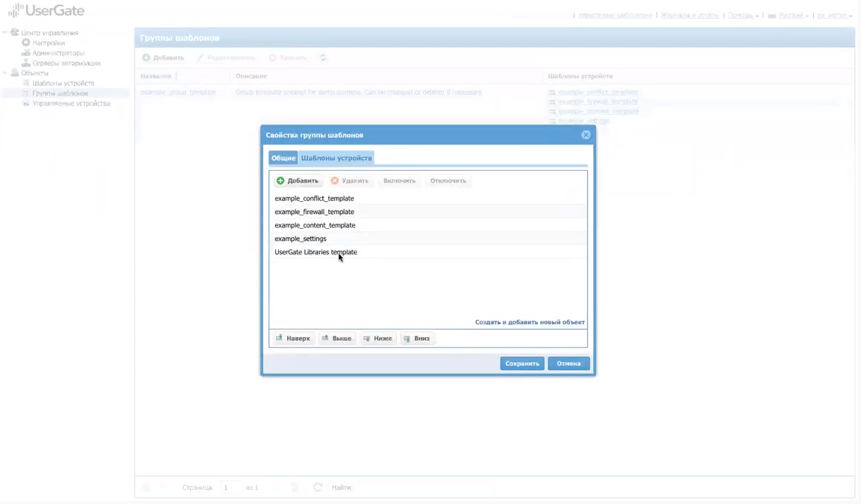Click Создать и добавить новый объект link

pos(530,322)
